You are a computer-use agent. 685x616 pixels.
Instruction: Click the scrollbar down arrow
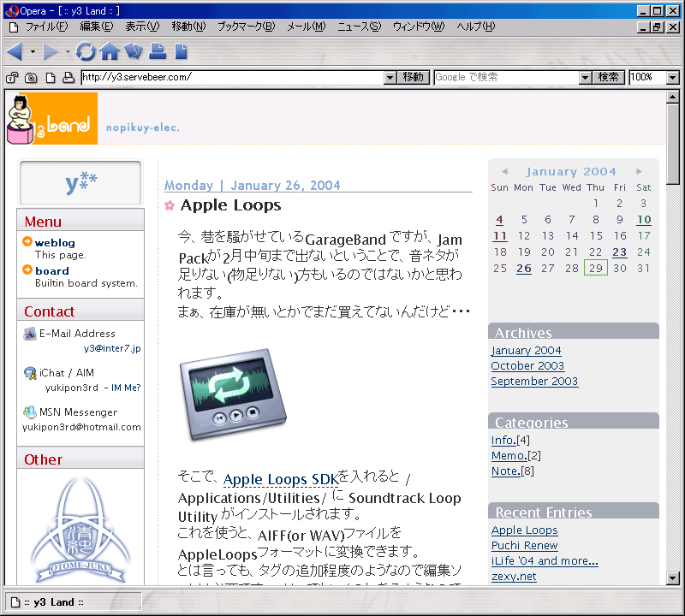click(673, 579)
